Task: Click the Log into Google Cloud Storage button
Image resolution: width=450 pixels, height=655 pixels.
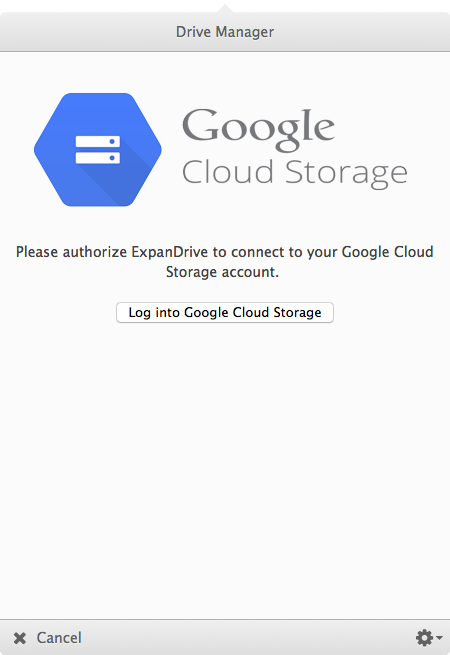Action: [x=225, y=312]
